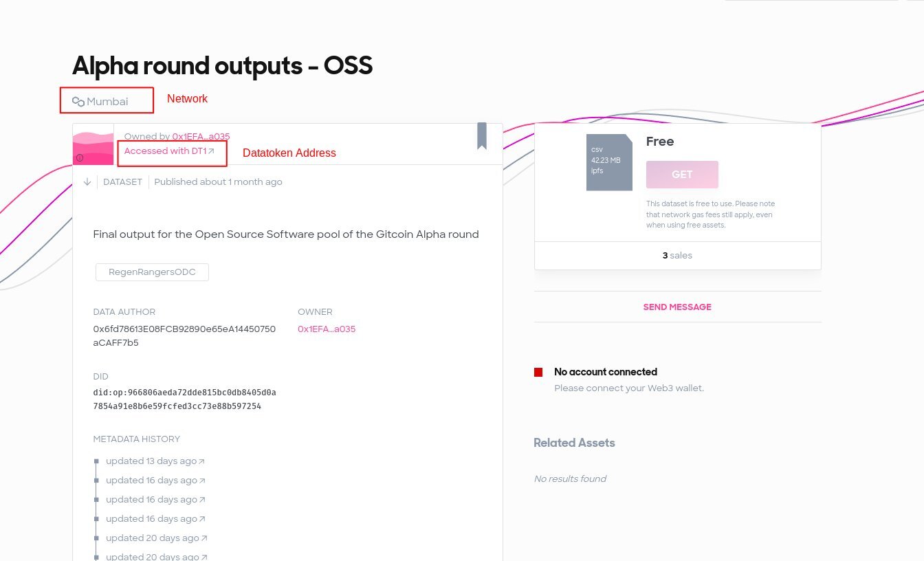The height and width of the screenshot is (561, 924).
Task: Select the RegenRangersODC tag
Action: 152,272
